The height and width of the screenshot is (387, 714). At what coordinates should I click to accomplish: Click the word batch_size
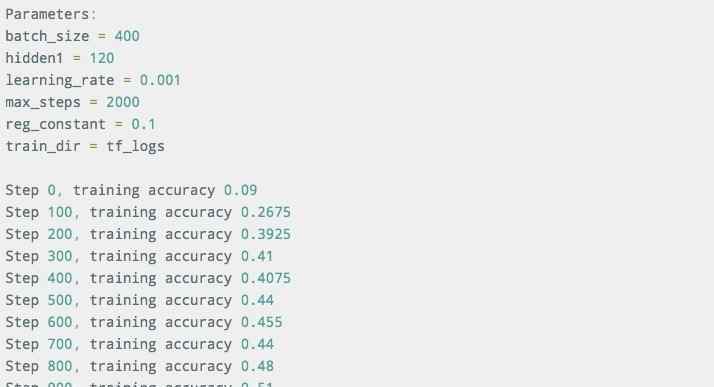point(47,36)
